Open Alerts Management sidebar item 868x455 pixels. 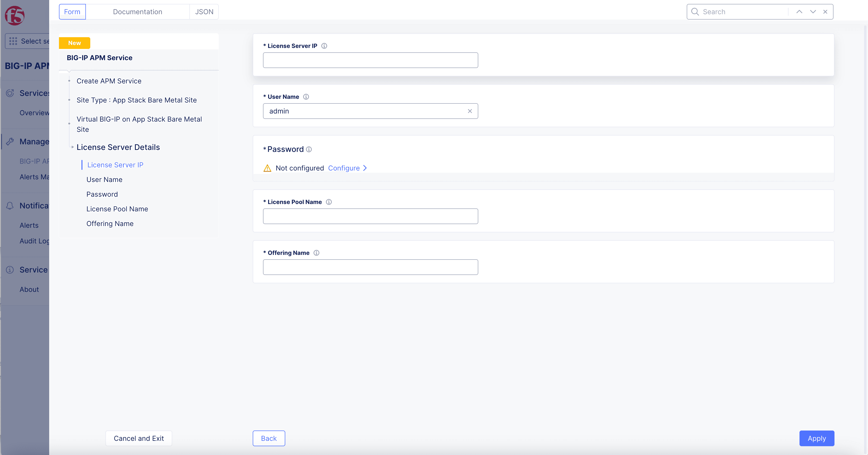[x=34, y=177]
